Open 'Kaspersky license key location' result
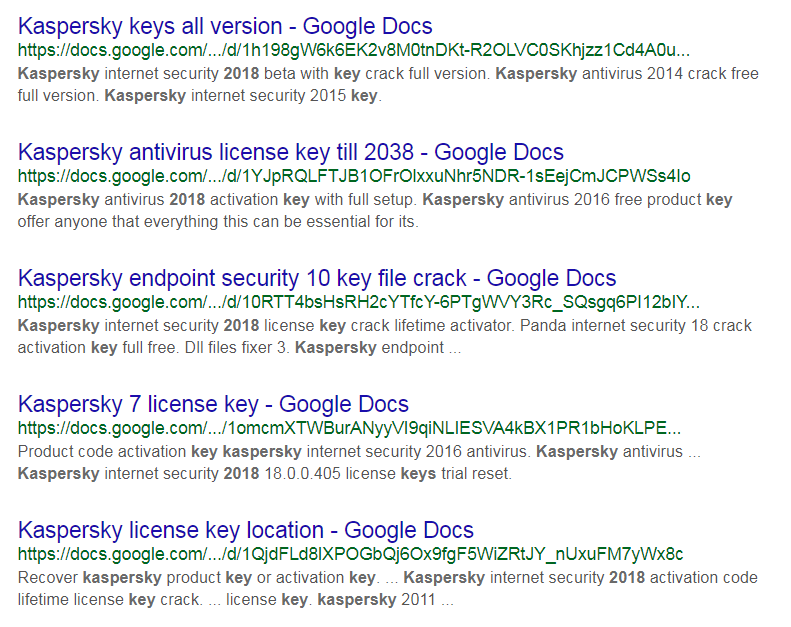The width and height of the screenshot is (791, 627). 246,530
